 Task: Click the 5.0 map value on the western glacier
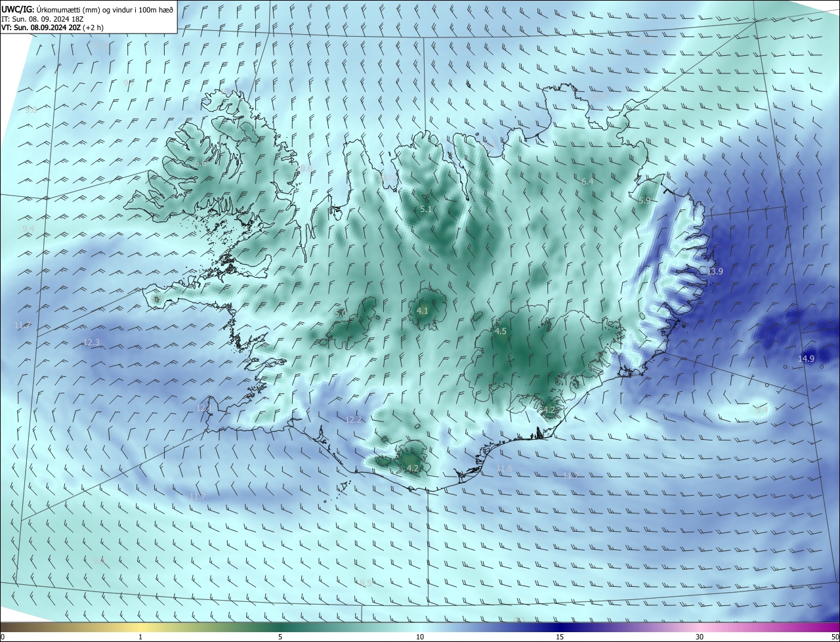pos(341,314)
